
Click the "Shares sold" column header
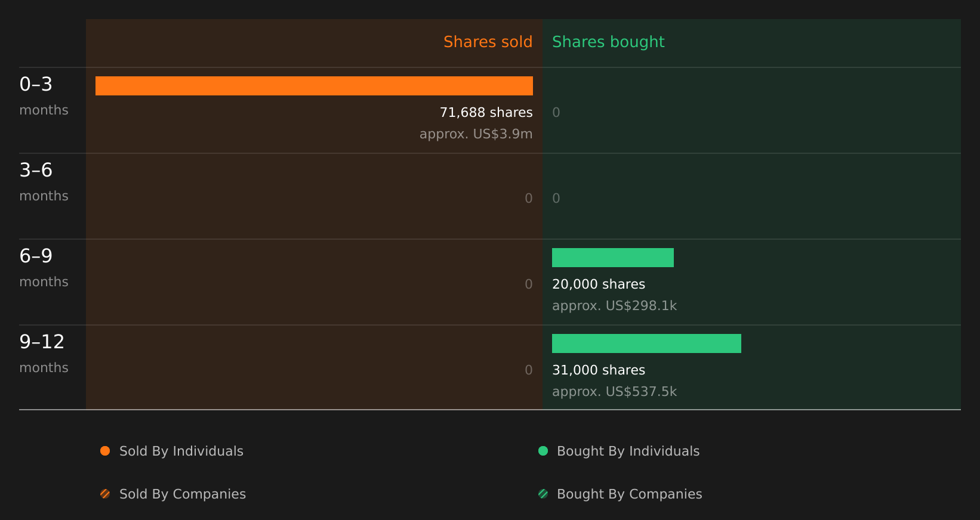(488, 42)
